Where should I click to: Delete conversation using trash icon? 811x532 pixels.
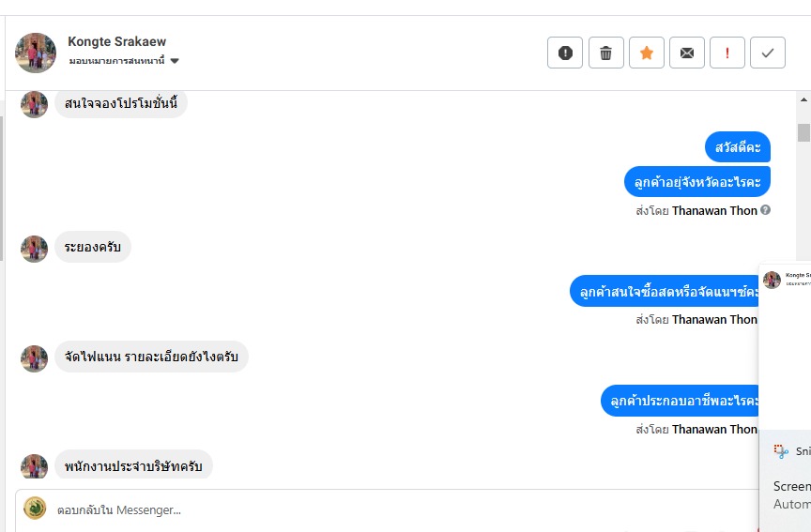606,53
